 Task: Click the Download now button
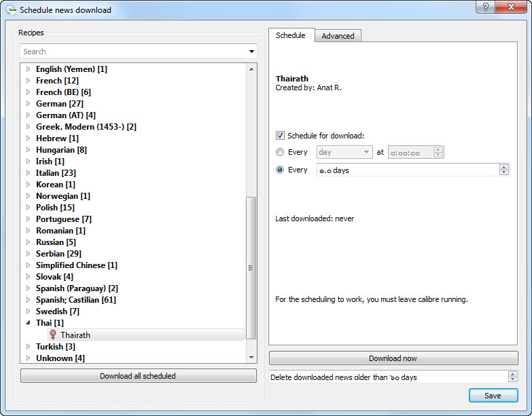pyautogui.click(x=393, y=358)
